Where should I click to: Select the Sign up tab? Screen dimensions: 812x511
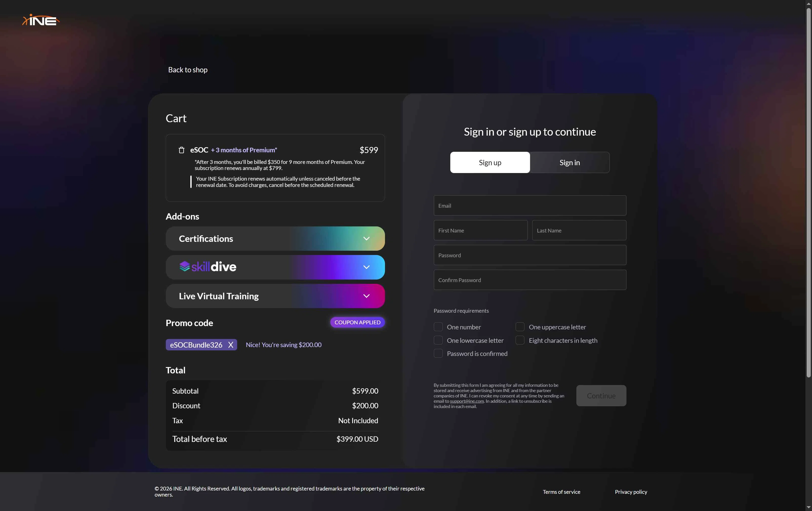point(490,162)
